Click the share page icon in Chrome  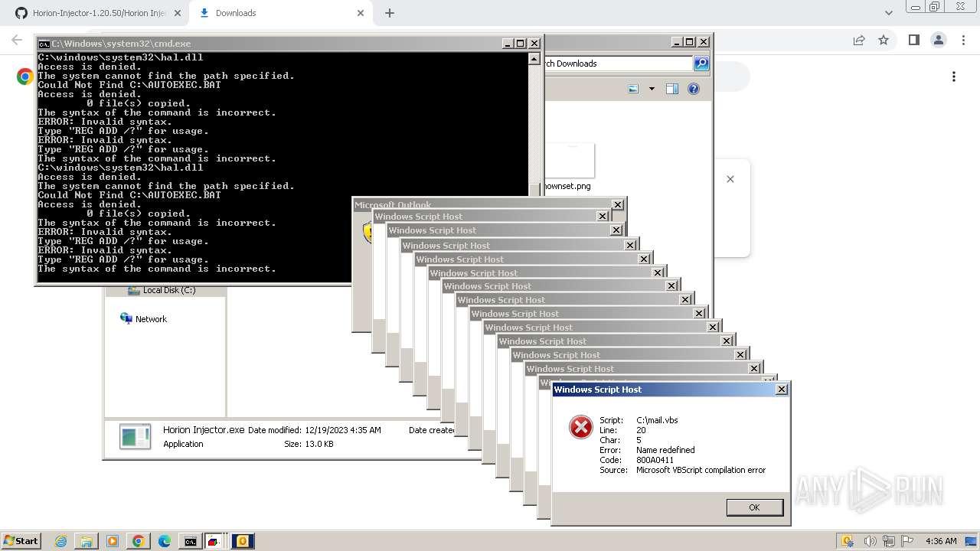click(x=859, y=41)
